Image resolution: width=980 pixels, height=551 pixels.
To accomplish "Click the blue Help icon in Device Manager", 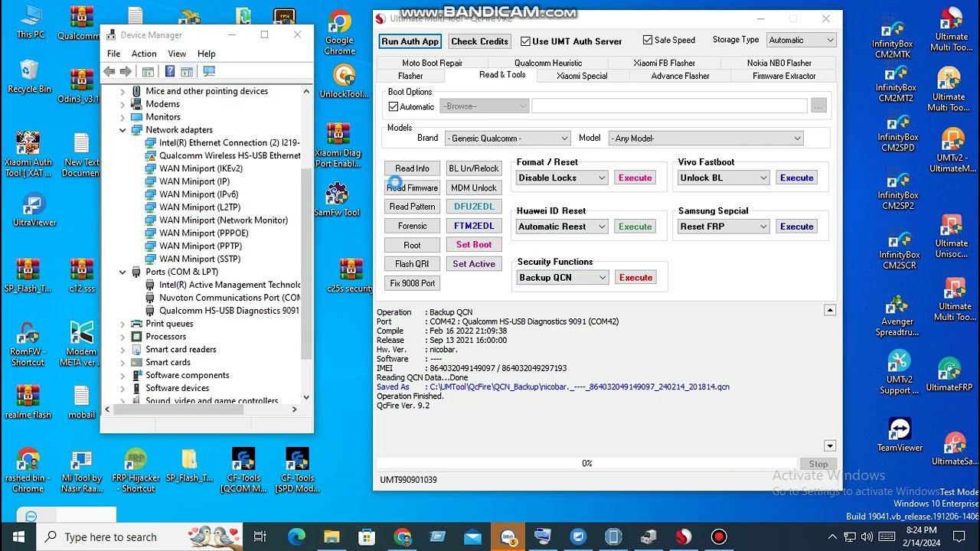I will click(170, 71).
